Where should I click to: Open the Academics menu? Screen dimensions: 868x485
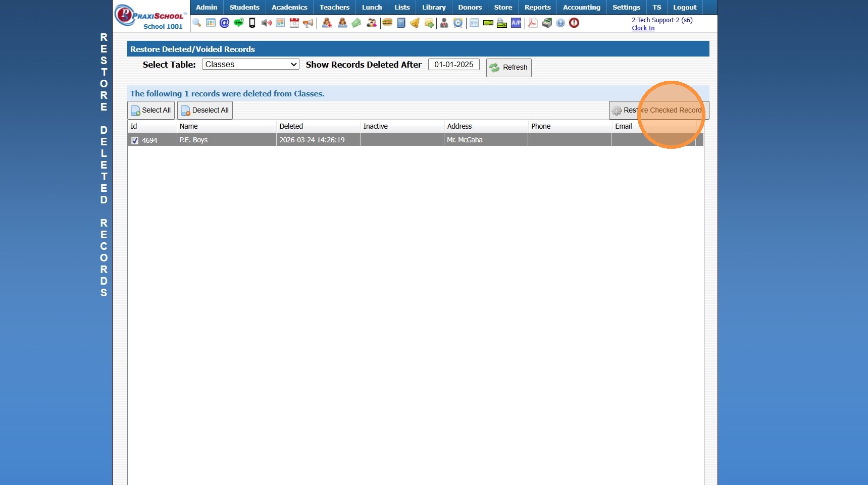tap(289, 7)
